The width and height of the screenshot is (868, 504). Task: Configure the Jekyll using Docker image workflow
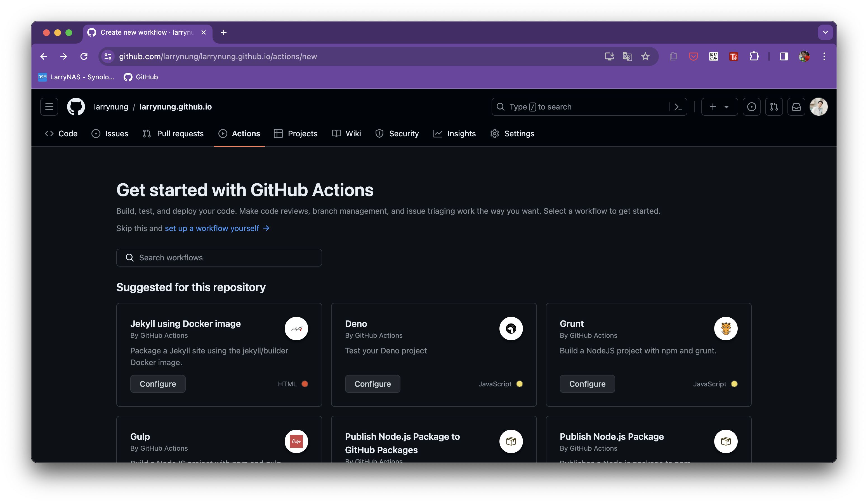point(158,384)
